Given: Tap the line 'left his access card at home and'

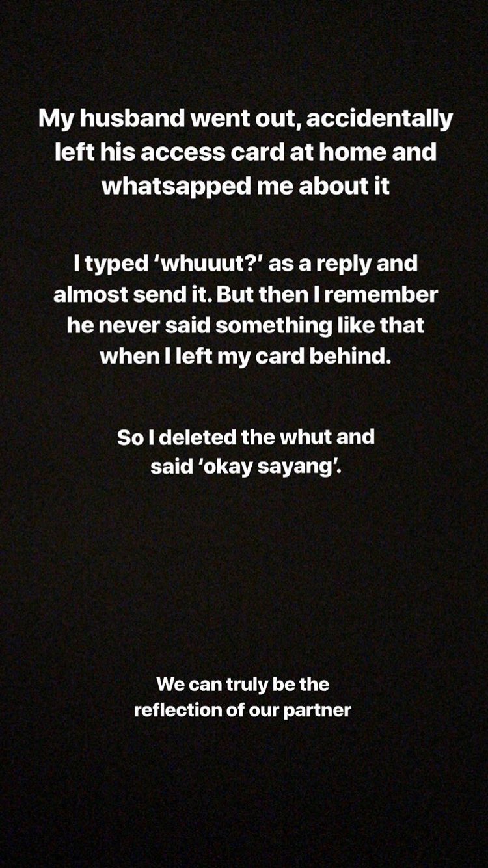Looking at the screenshot, I should coord(245,154).
